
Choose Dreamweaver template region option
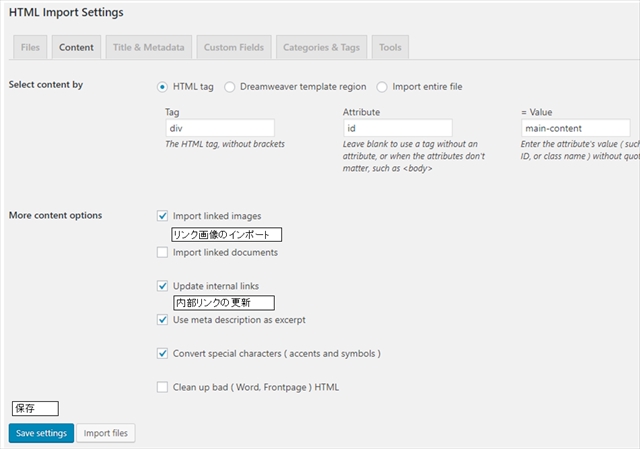230,87
